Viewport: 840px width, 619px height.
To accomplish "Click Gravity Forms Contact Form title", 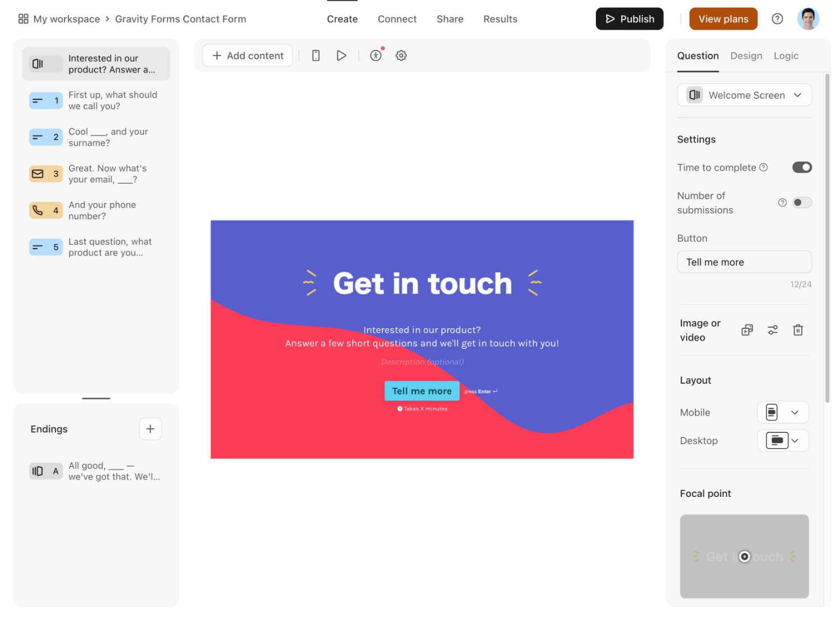I will pyautogui.click(x=180, y=19).
